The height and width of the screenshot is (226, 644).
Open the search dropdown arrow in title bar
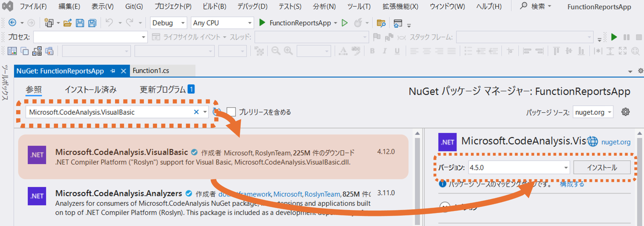pos(549,6)
